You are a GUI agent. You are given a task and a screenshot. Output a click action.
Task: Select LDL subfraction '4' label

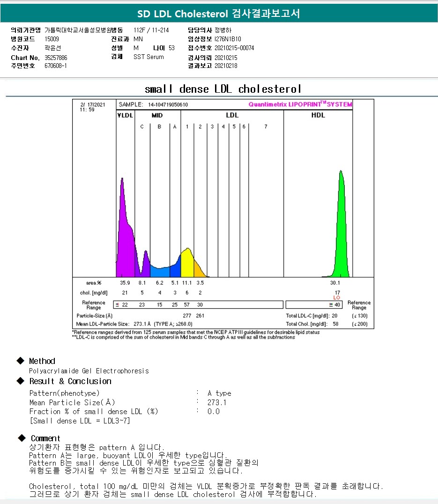223,126
